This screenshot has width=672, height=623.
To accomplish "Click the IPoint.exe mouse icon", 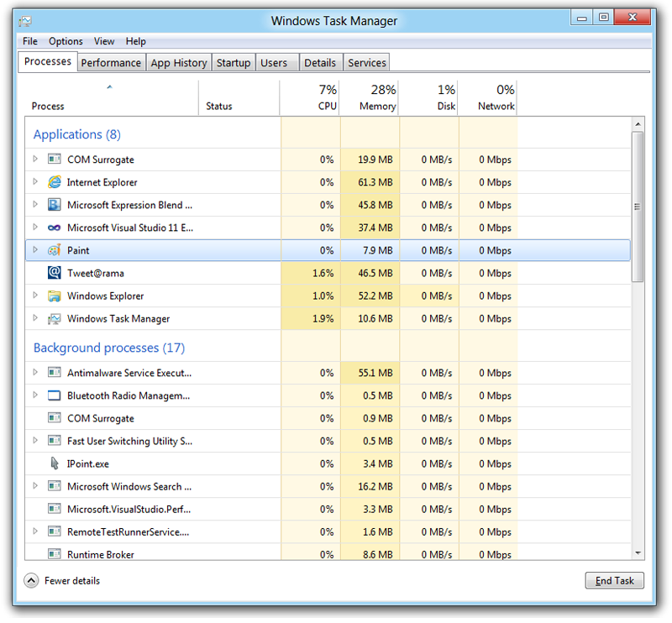I will click(53, 463).
